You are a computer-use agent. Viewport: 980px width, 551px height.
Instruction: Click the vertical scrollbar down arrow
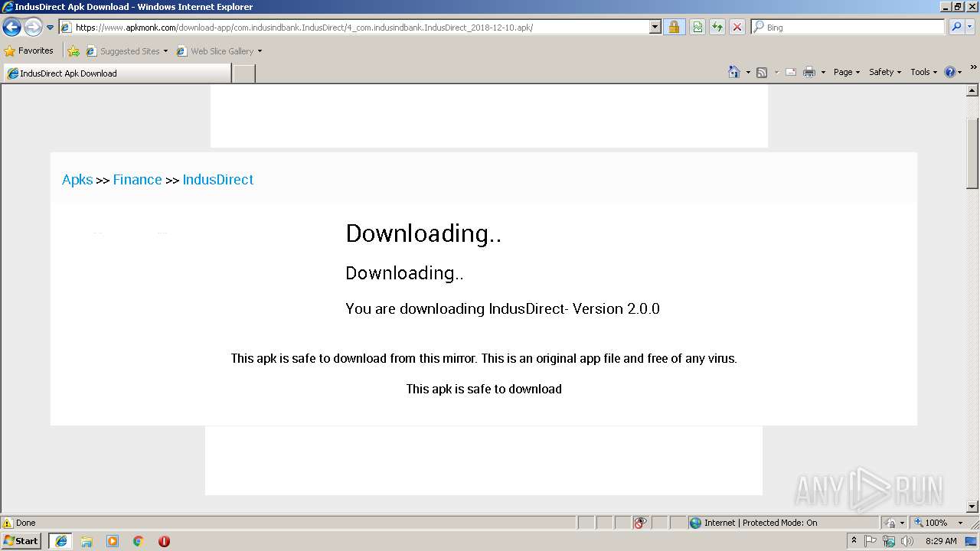[x=973, y=506]
